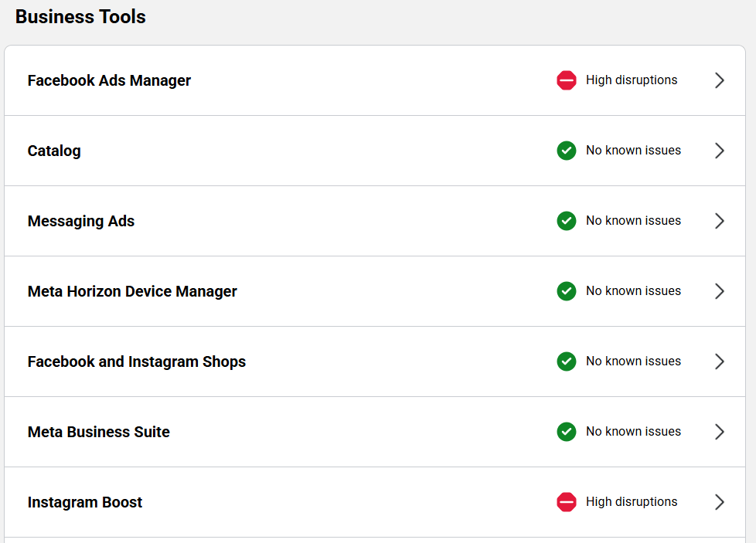Expand Messaging Ads with its arrow
Image resolution: width=756 pixels, height=543 pixels.
point(719,221)
